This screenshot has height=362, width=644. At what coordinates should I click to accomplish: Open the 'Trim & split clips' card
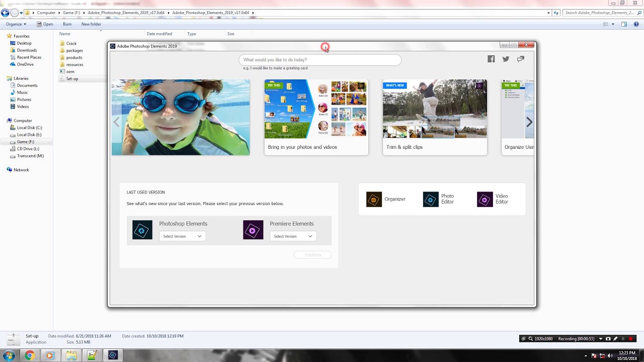[x=435, y=117]
